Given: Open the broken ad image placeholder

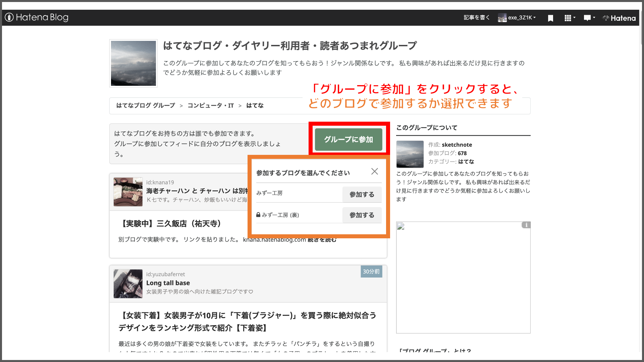Looking at the screenshot, I should (x=463, y=278).
